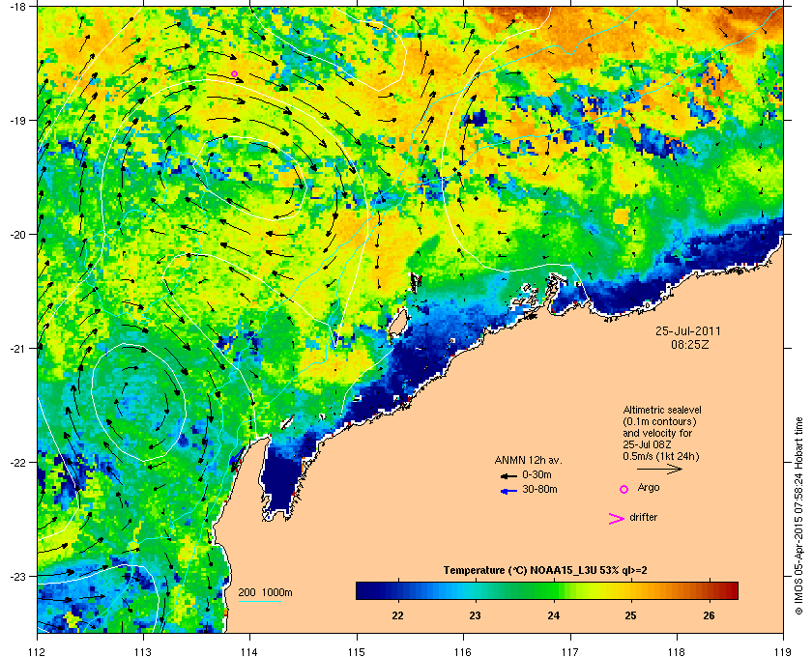Image resolution: width=812 pixels, height=657 pixels.
Task: Click the longitude axis label 115
Action: (357, 651)
